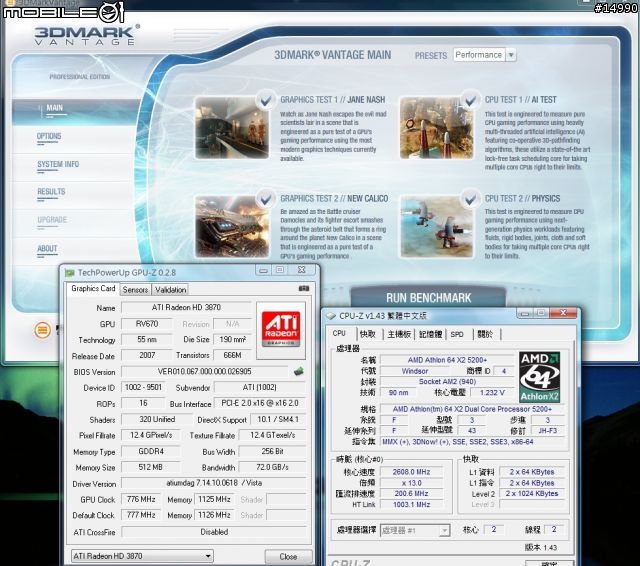Open the CPU-Z processor selection dropdown
The height and width of the screenshot is (566, 640).
[x=415, y=530]
